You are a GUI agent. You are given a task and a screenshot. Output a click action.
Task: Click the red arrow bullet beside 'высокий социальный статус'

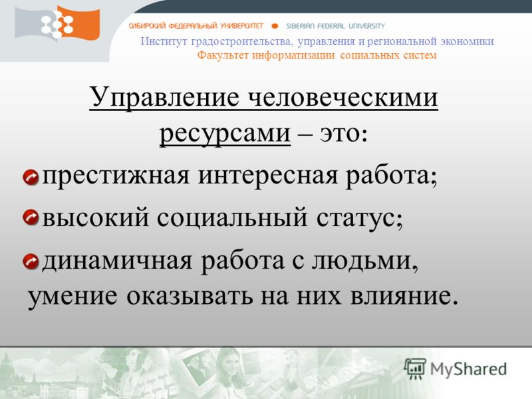pos(31,217)
